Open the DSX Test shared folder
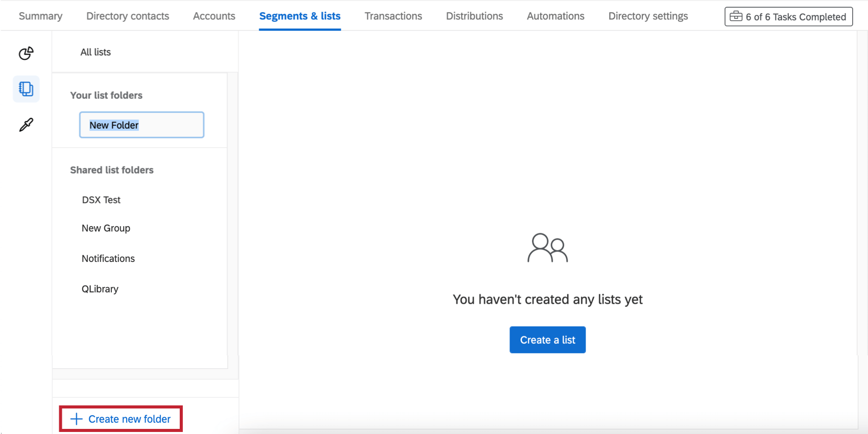This screenshot has height=434, width=868. [x=101, y=200]
